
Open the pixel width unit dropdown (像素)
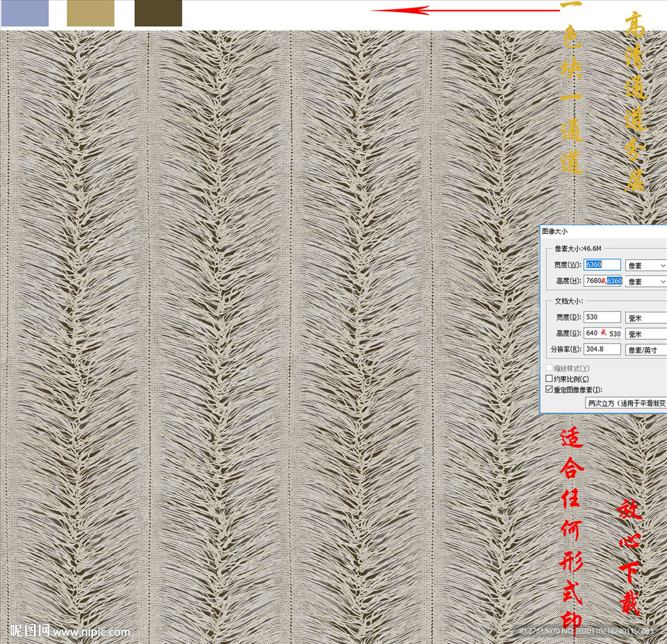pyautogui.click(x=646, y=266)
